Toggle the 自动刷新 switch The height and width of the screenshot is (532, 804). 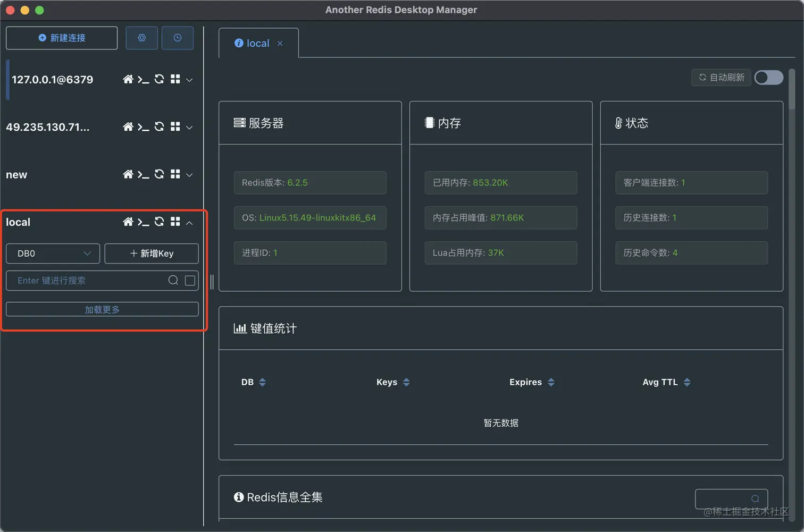(x=769, y=78)
